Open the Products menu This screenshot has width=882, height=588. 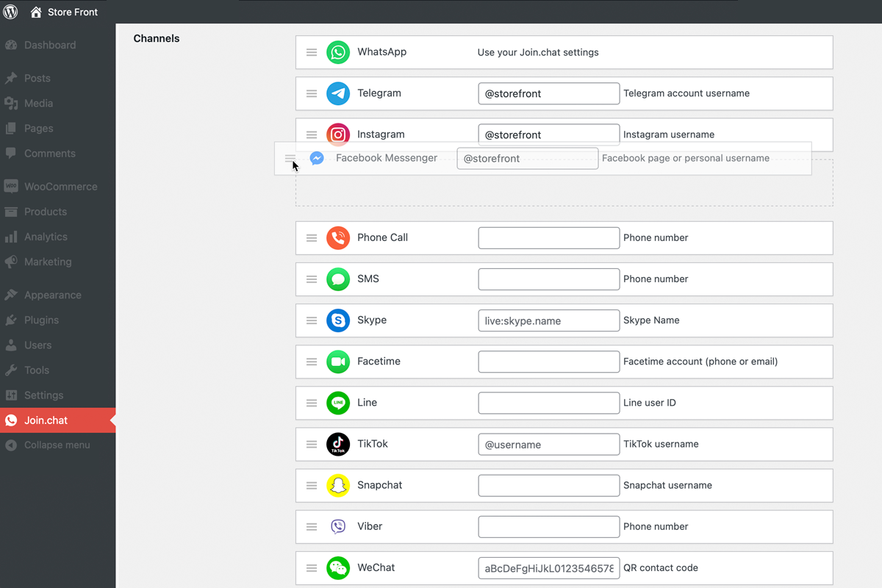(57, 211)
